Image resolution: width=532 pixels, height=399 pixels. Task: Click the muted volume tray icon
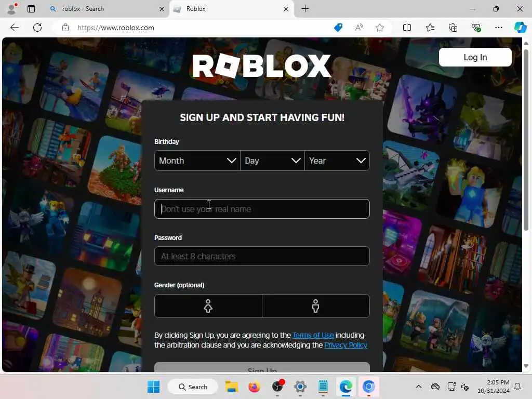[465, 387]
